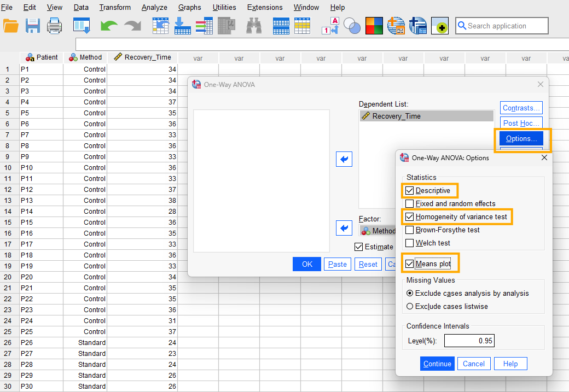Click the Open data document folder icon

[11, 26]
